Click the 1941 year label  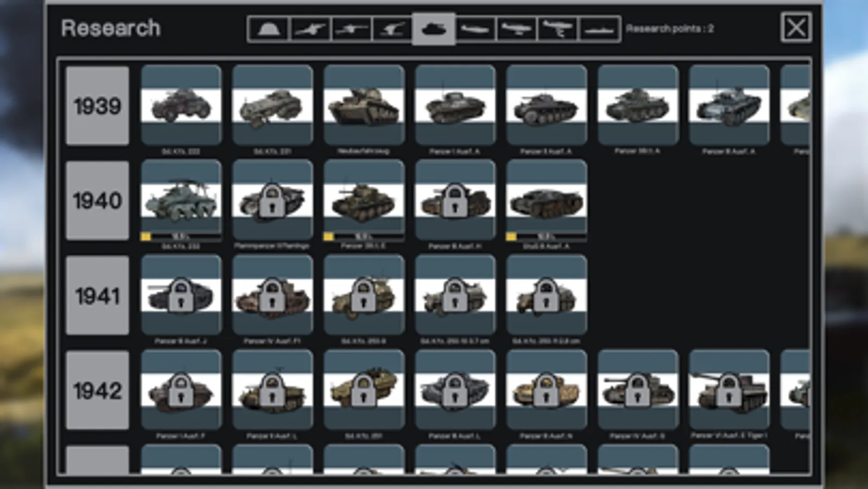[97, 296]
